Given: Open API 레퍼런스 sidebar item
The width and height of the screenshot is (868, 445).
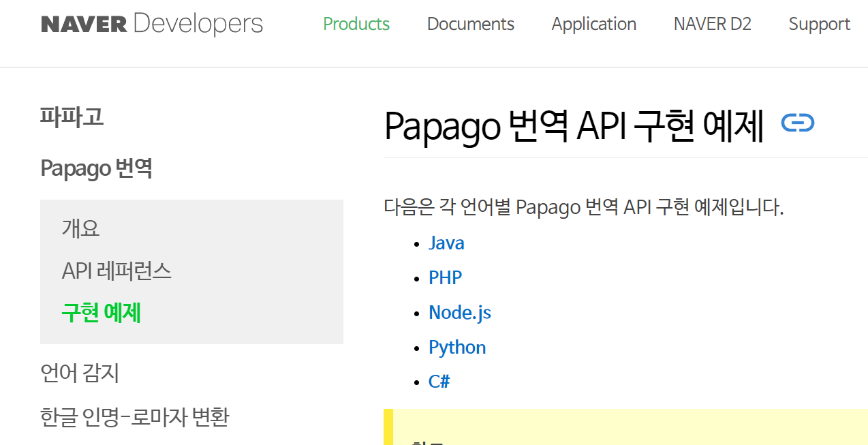Looking at the screenshot, I should pyautogui.click(x=117, y=271).
